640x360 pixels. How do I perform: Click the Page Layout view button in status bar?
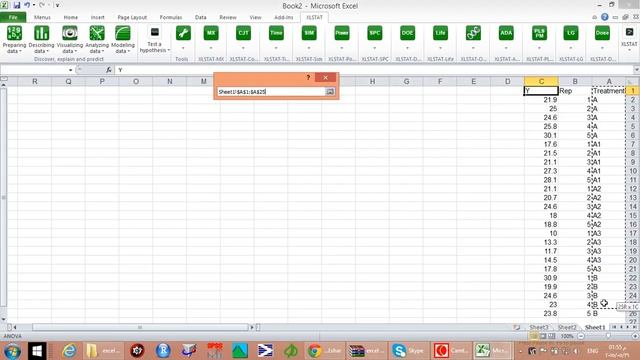543,336
